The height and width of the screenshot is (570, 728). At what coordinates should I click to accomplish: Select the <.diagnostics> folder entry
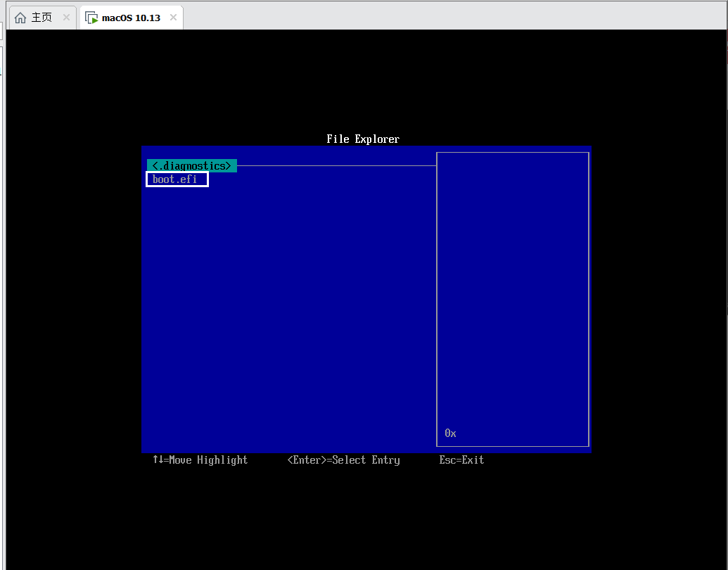click(192, 166)
